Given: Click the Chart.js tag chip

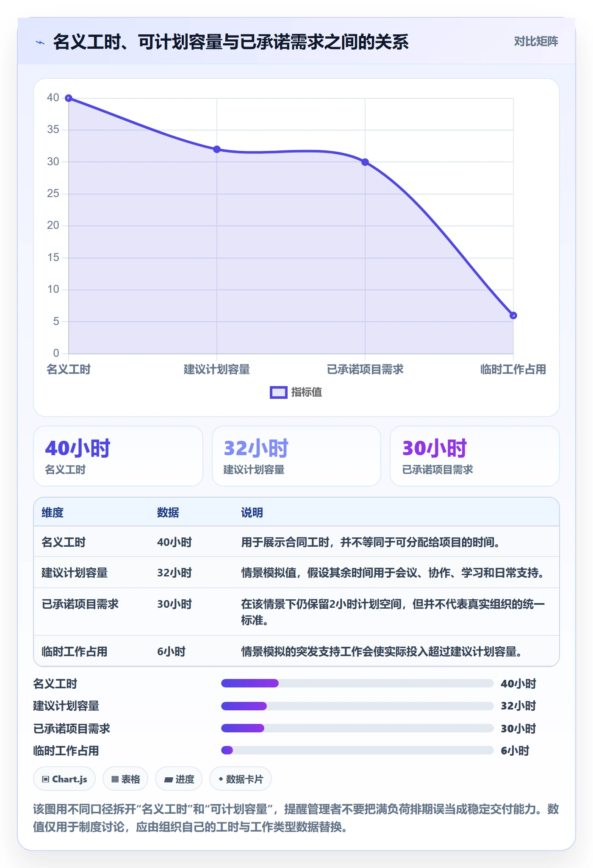Looking at the screenshot, I should click(64, 779).
